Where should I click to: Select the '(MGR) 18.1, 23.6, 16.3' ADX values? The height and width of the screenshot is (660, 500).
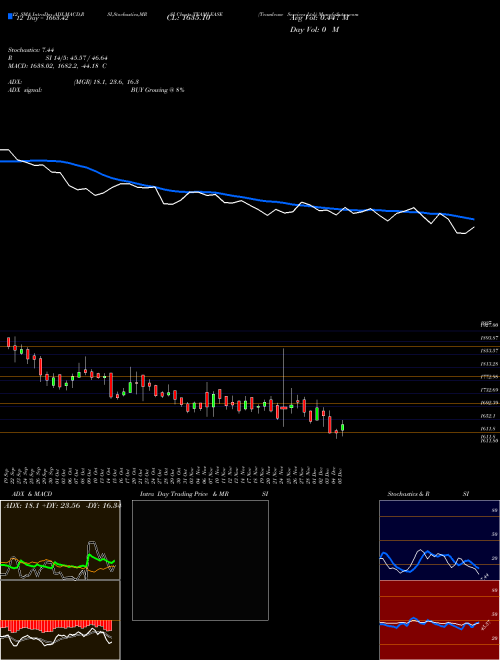106,82
